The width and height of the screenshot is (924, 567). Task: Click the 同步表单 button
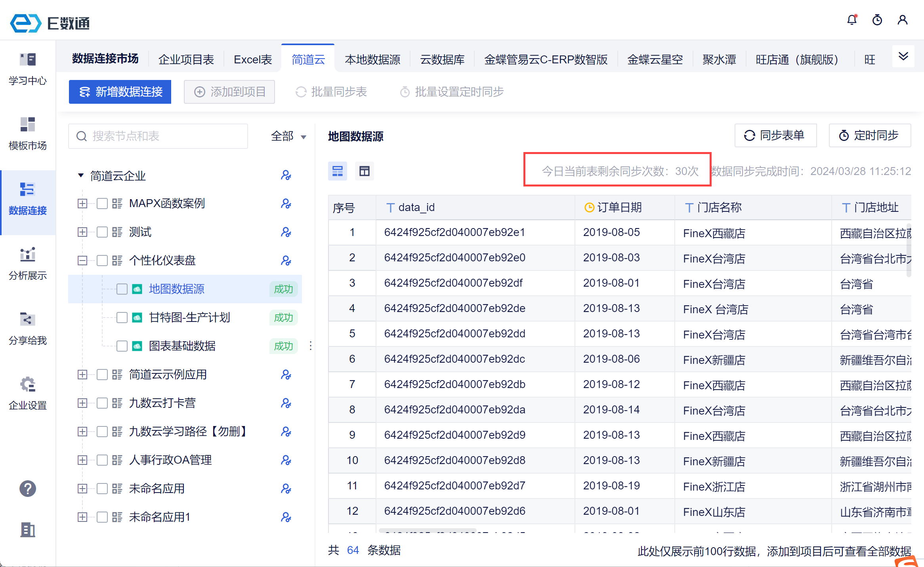(775, 135)
